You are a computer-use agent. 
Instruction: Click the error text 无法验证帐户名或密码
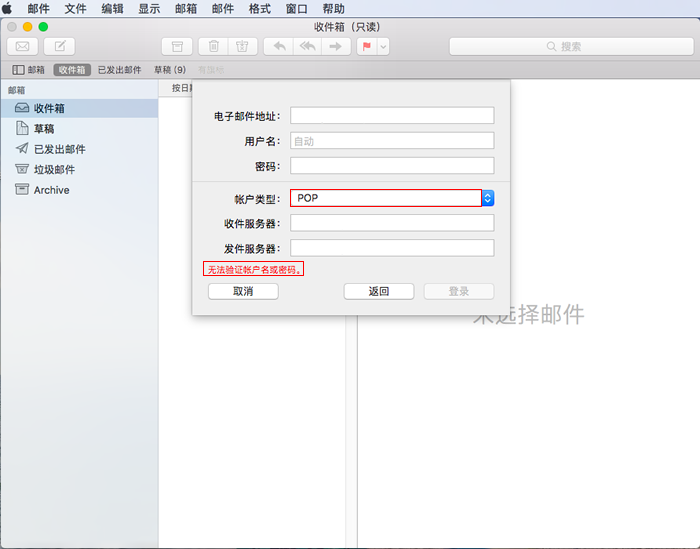tap(254, 269)
